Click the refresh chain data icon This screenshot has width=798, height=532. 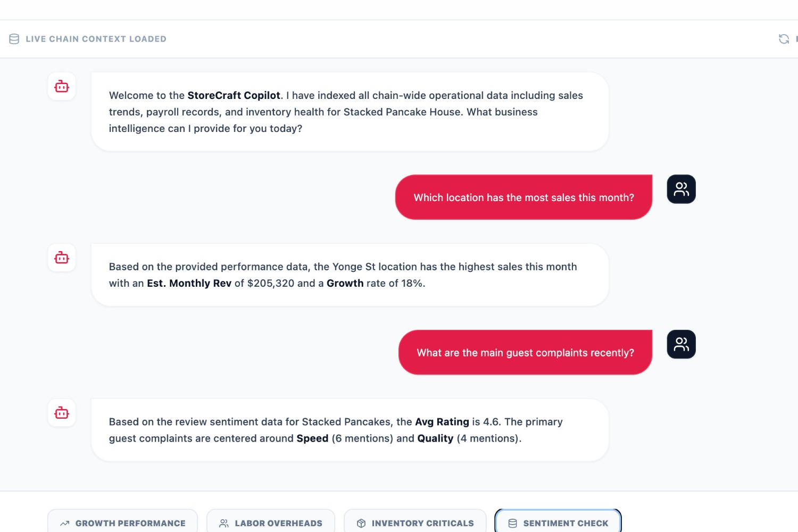784,39
